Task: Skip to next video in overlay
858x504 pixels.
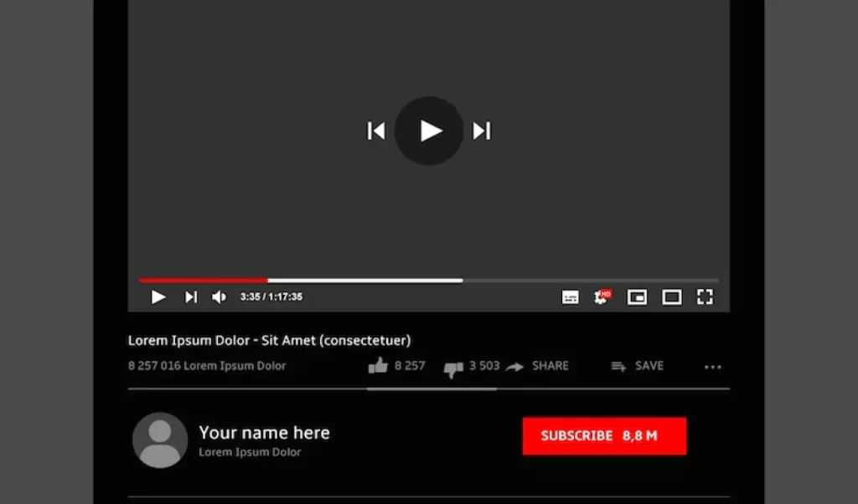Action: pos(482,131)
